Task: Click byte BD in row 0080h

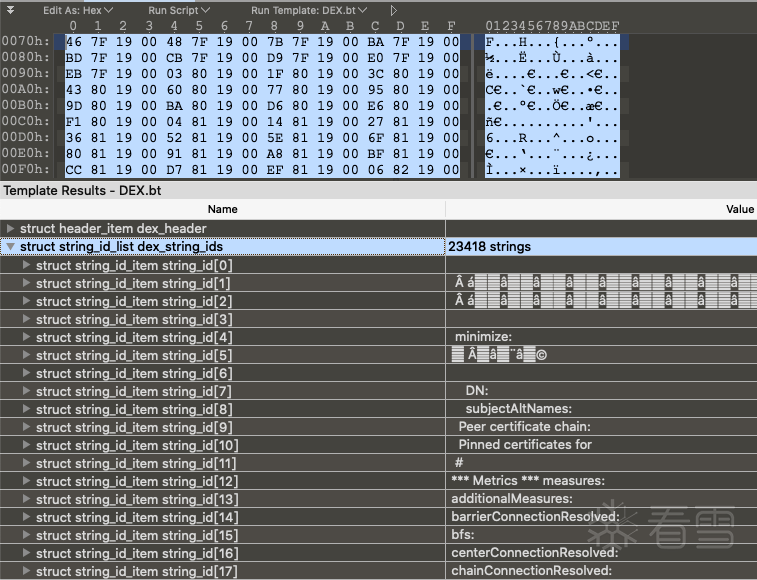Action: pyautogui.click(x=73, y=57)
